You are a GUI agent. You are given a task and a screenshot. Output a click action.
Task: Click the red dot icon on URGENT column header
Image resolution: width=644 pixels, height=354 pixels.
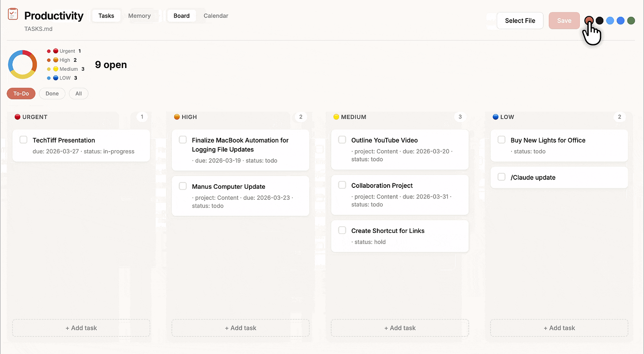click(x=18, y=117)
